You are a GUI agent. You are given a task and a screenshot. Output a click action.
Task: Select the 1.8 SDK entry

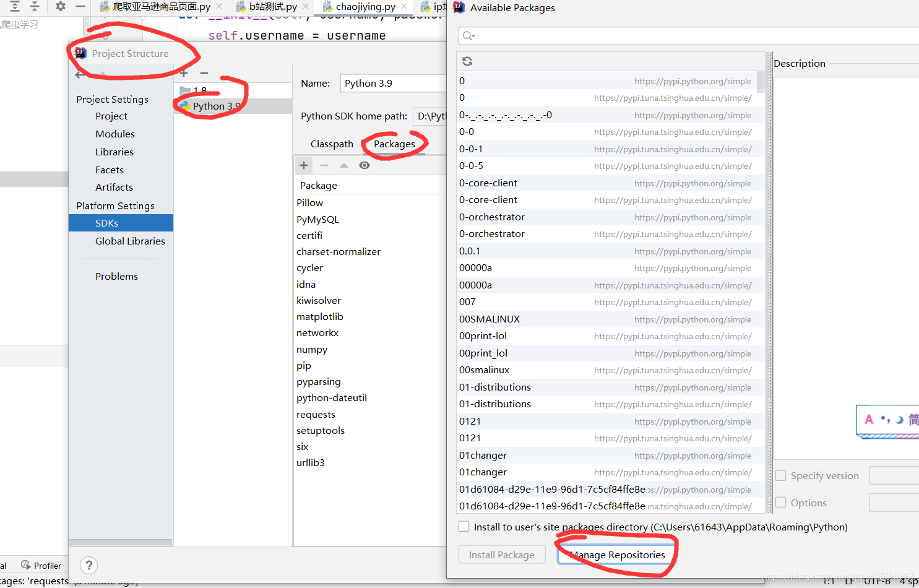coord(233,90)
